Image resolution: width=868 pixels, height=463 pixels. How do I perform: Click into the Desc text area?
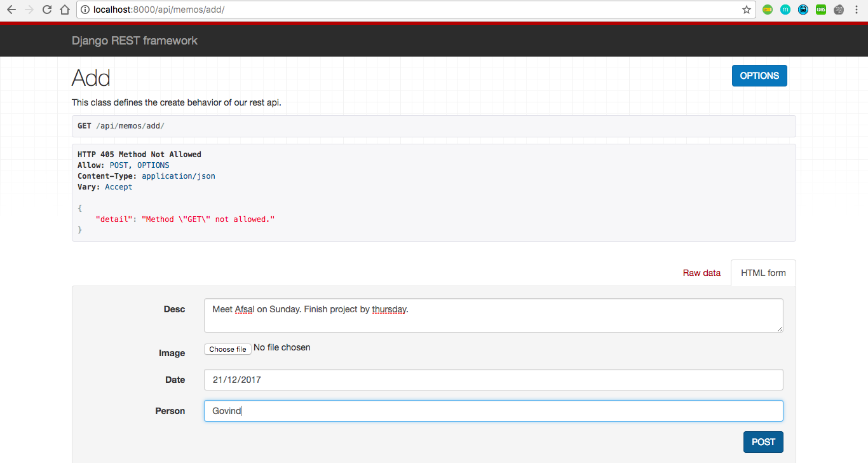(x=493, y=315)
